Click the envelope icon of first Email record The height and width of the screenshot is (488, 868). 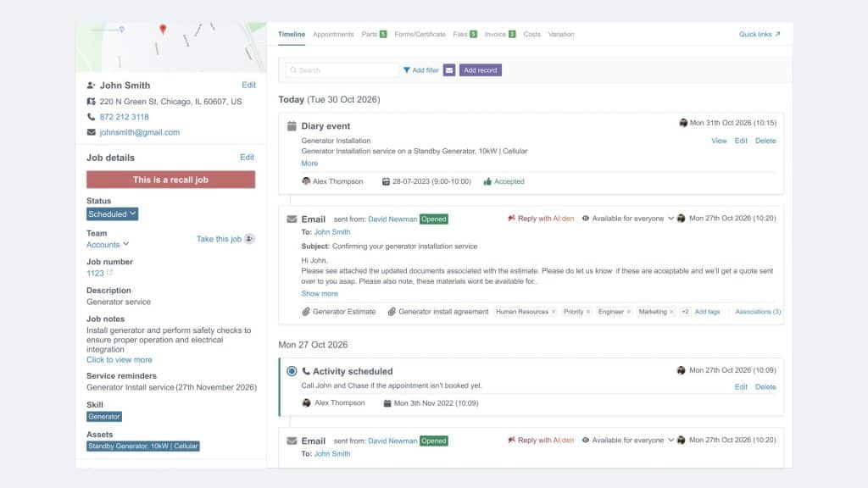292,219
